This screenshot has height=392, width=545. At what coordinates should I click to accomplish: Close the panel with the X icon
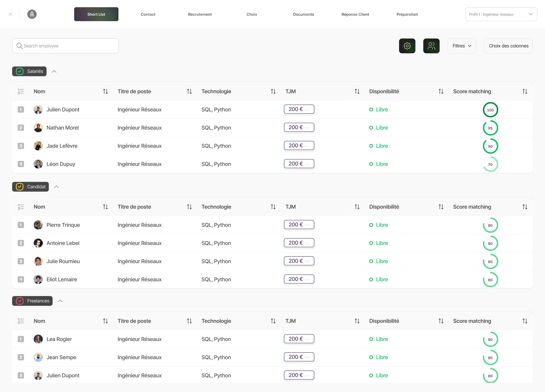[x=10, y=14]
